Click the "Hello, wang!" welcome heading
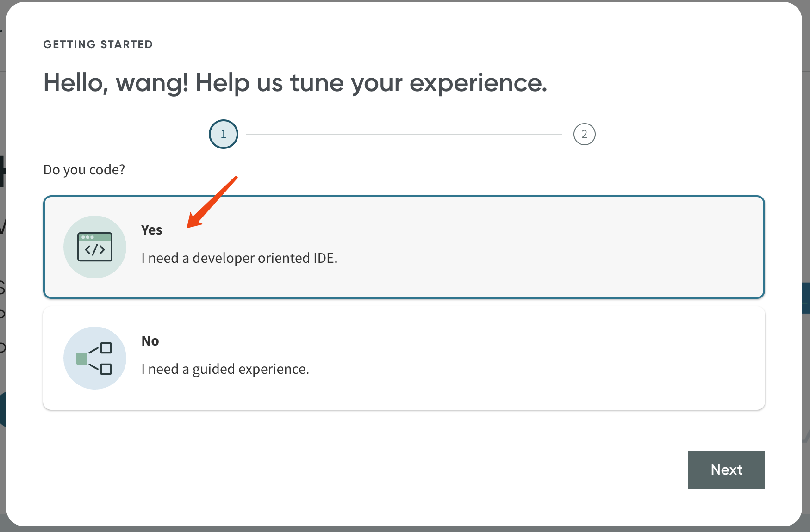 pos(295,83)
